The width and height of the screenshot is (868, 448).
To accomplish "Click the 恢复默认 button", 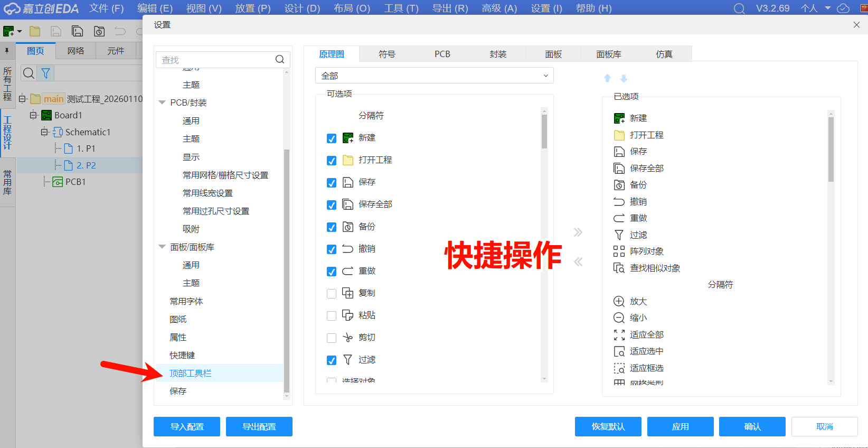I will tap(608, 426).
